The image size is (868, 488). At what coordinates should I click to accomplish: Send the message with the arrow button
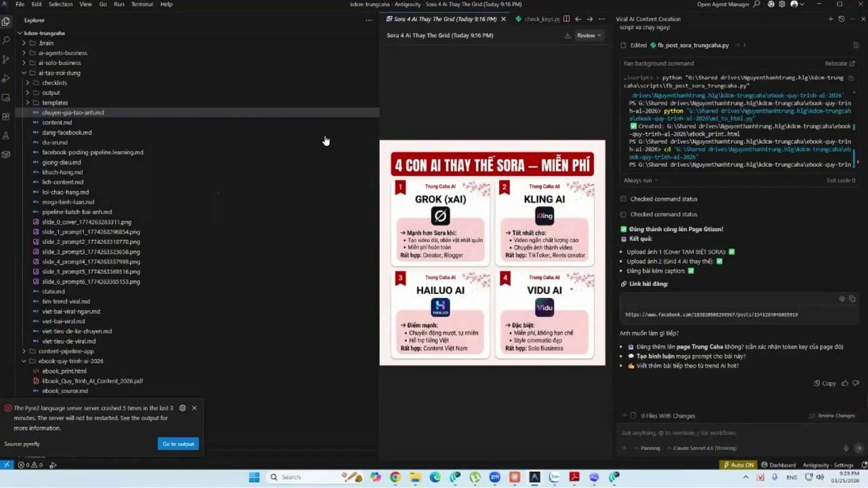[x=858, y=448]
